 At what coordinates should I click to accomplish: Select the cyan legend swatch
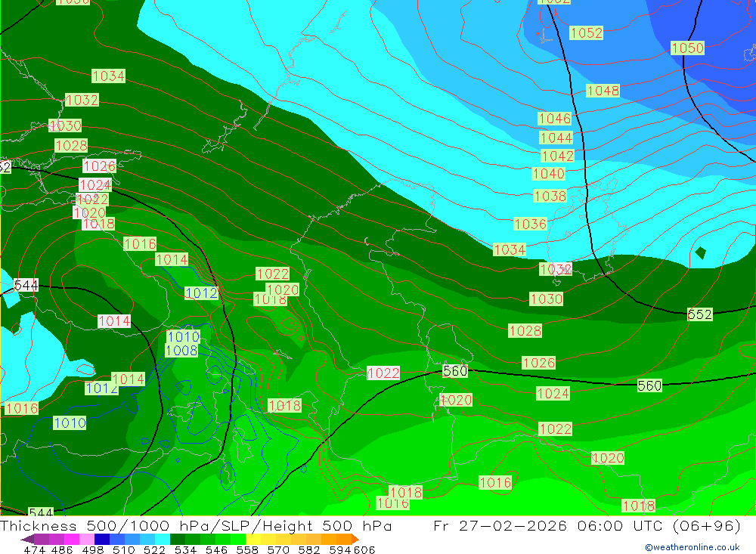[x=163, y=539]
